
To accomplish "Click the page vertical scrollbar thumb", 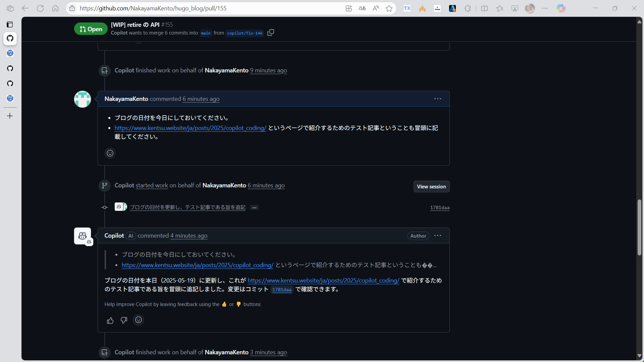I will (x=639, y=228).
